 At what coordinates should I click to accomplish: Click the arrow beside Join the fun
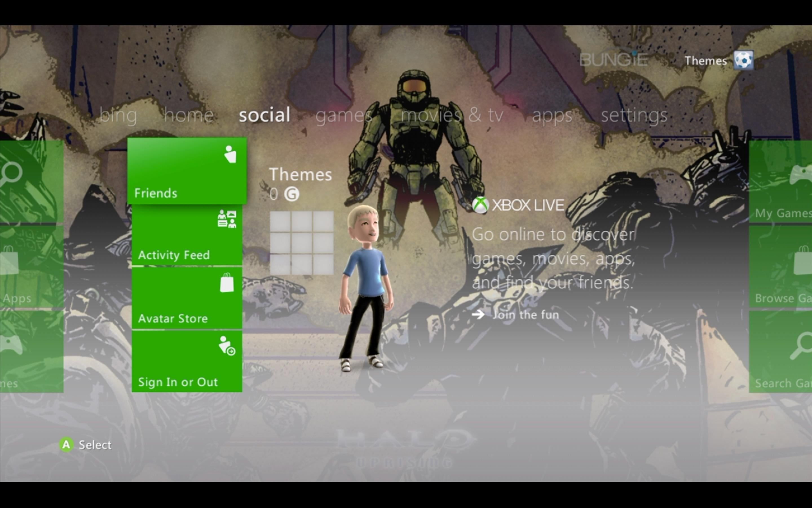478,315
